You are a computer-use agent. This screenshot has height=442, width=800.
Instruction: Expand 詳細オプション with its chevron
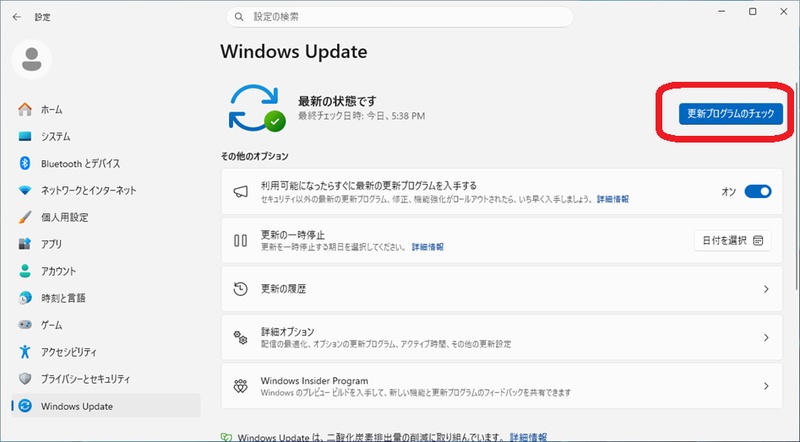tap(766, 337)
